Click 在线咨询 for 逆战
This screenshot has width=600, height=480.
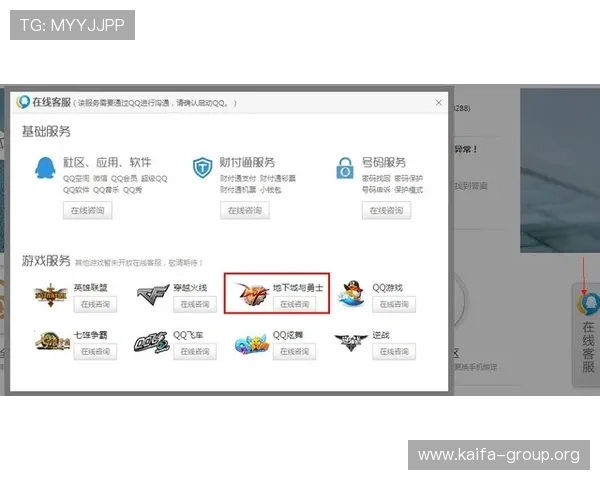click(x=394, y=351)
